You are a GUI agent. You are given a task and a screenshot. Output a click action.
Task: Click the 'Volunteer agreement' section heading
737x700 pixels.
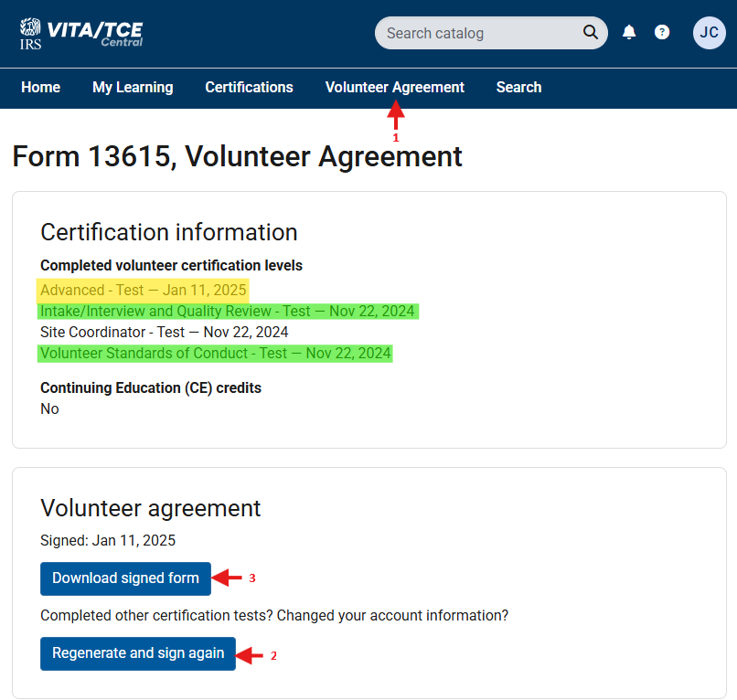pyautogui.click(x=150, y=508)
